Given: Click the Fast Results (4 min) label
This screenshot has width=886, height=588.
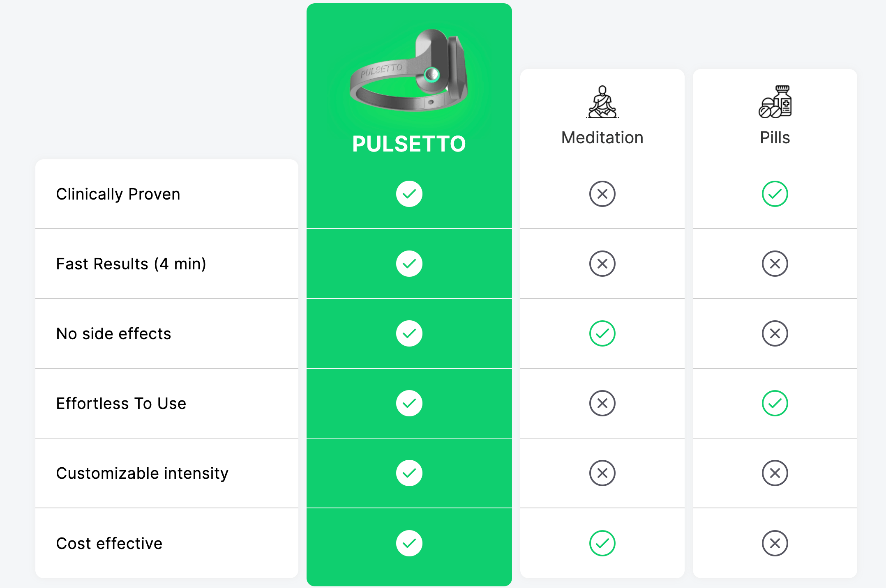Looking at the screenshot, I should click(131, 264).
